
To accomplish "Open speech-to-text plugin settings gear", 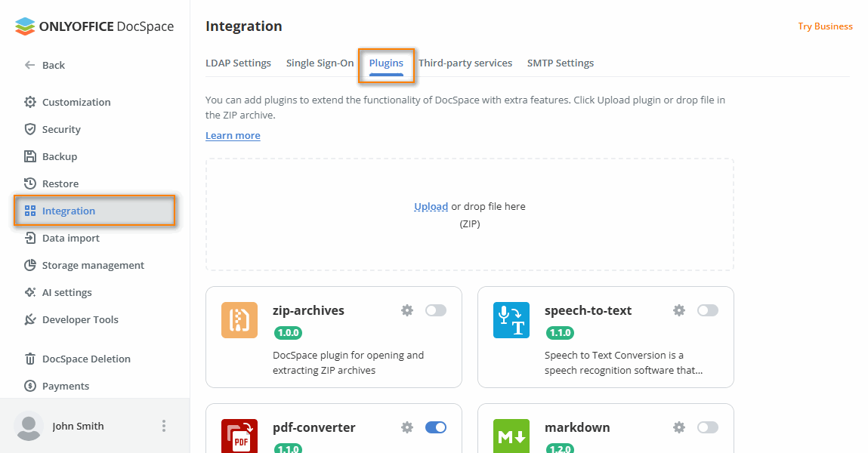I will pos(678,310).
